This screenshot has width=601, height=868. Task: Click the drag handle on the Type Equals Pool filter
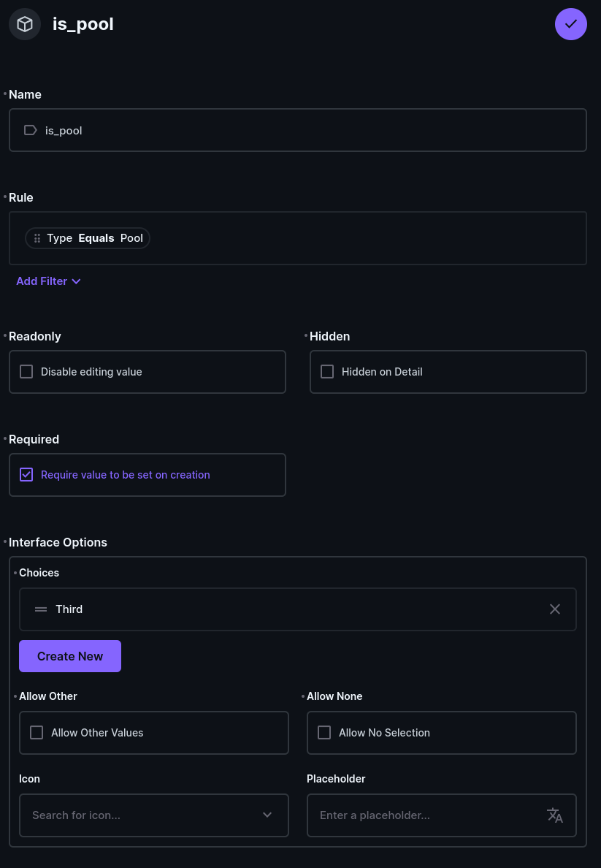37,237
